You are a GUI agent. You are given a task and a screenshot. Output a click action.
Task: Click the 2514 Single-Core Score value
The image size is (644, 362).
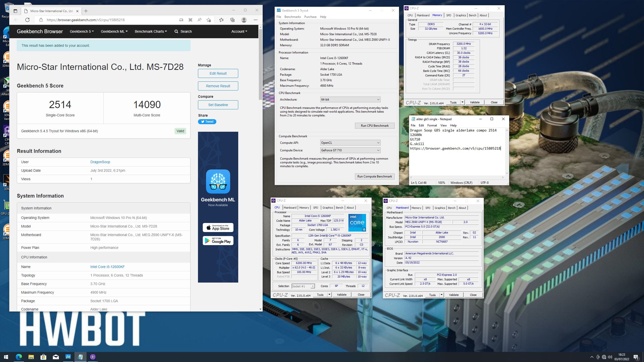click(60, 105)
